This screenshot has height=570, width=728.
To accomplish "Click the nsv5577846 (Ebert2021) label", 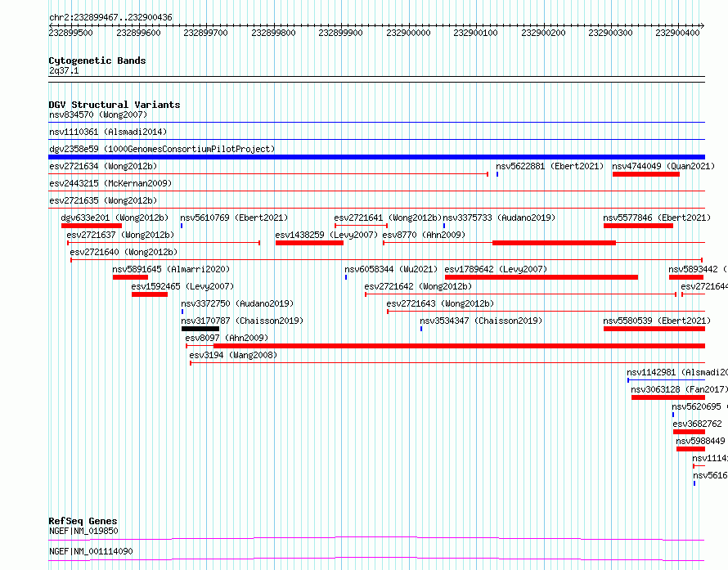I will [657, 218].
